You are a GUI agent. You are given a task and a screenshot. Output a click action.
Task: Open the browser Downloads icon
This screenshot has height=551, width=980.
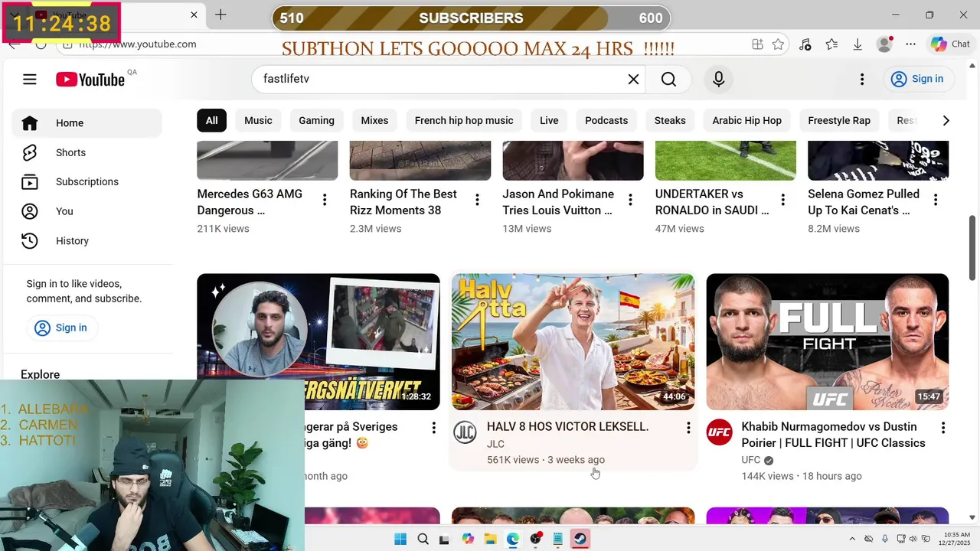(x=857, y=44)
